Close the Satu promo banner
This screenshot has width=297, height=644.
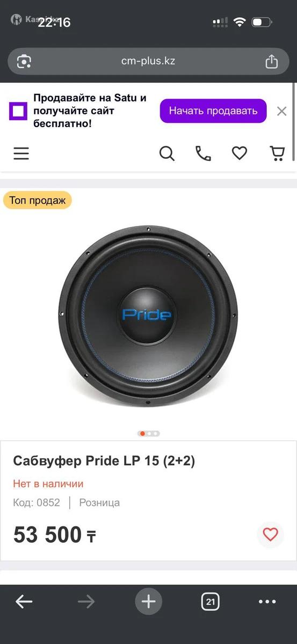tap(282, 111)
